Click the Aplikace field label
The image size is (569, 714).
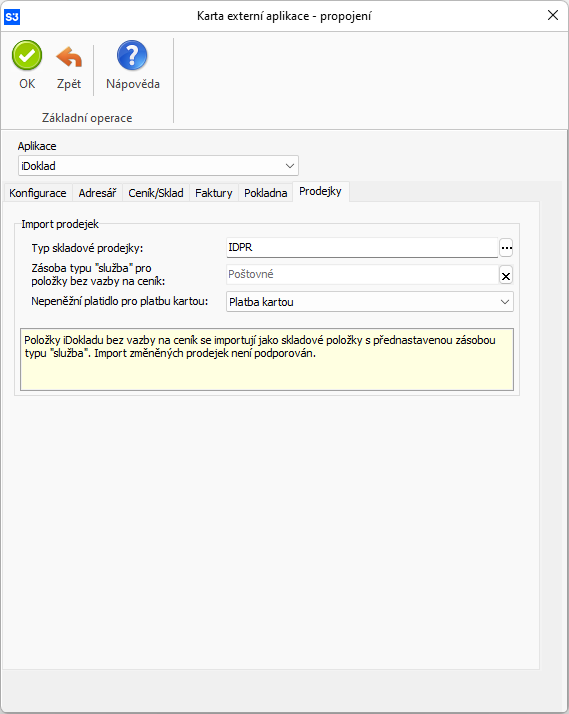37,146
